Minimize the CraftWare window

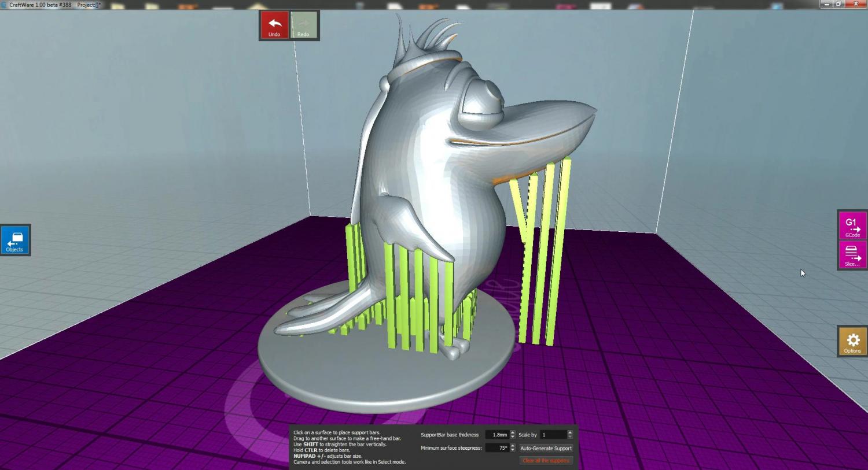click(827, 4)
